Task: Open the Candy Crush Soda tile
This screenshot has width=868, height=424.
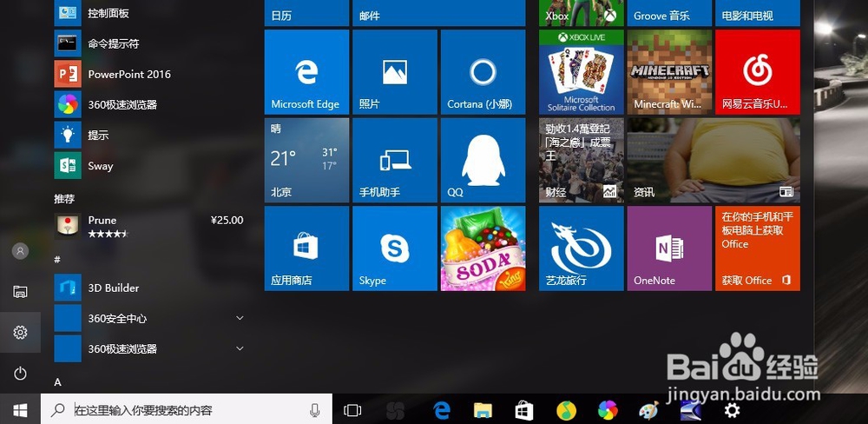Action: tap(483, 248)
